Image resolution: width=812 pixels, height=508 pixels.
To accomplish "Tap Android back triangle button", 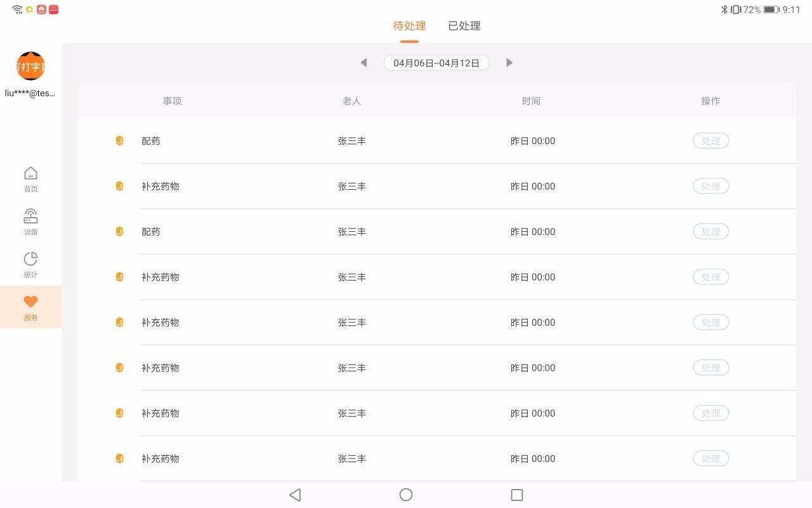I will point(294,495).
